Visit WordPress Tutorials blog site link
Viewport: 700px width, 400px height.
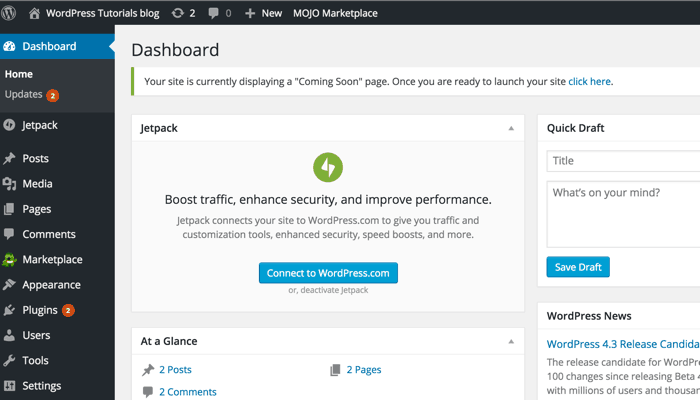click(103, 13)
